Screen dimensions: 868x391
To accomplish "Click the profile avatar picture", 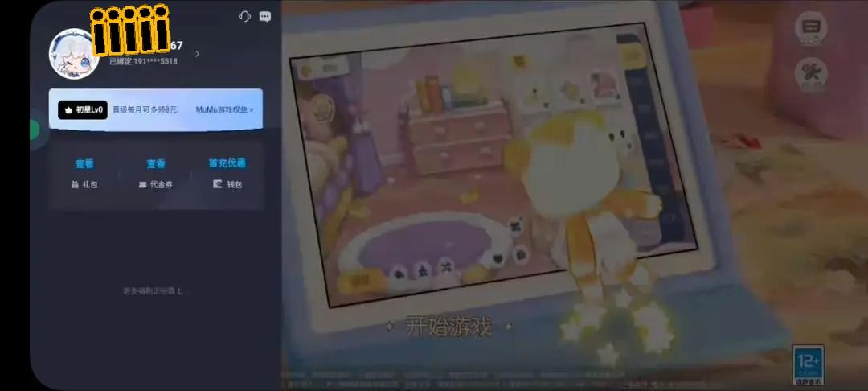I will click(x=74, y=54).
